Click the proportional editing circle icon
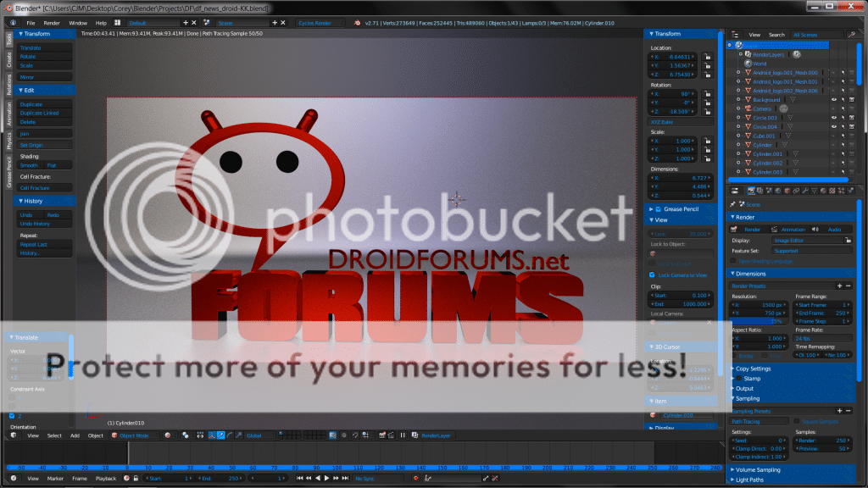868x488 pixels. pyautogui.click(x=344, y=435)
